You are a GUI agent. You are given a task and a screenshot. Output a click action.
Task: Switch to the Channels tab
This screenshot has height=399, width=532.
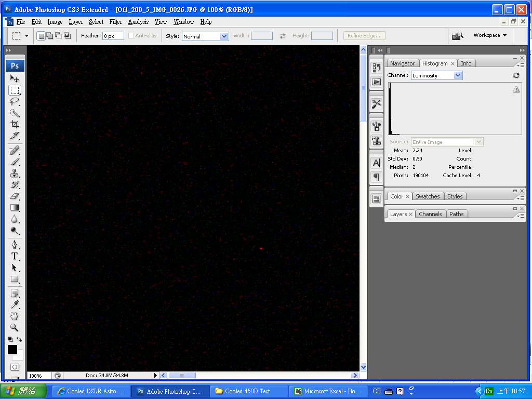pyautogui.click(x=430, y=214)
